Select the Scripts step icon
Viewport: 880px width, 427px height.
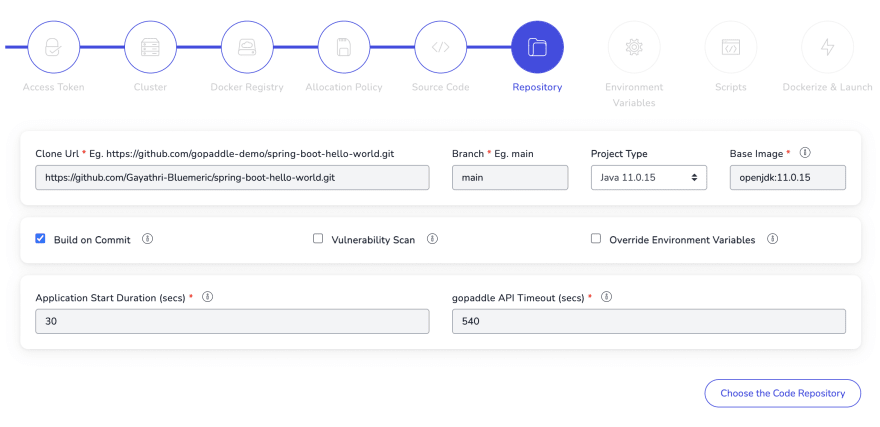click(x=731, y=47)
